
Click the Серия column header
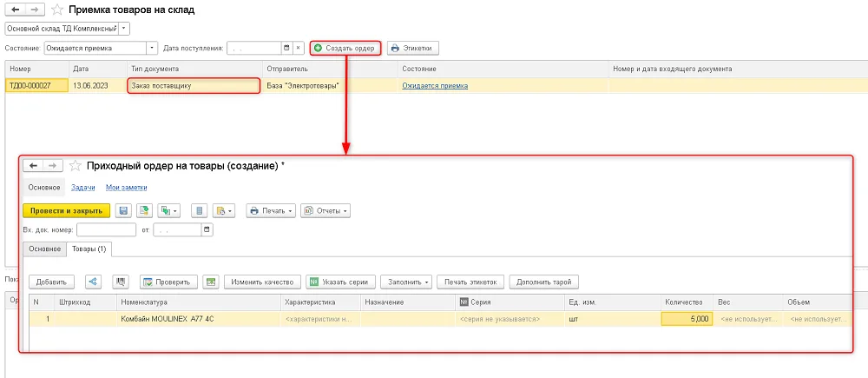[510, 302]
